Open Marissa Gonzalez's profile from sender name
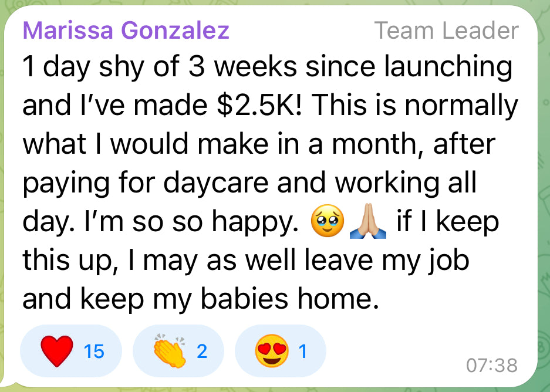 (x=126, y=31)
